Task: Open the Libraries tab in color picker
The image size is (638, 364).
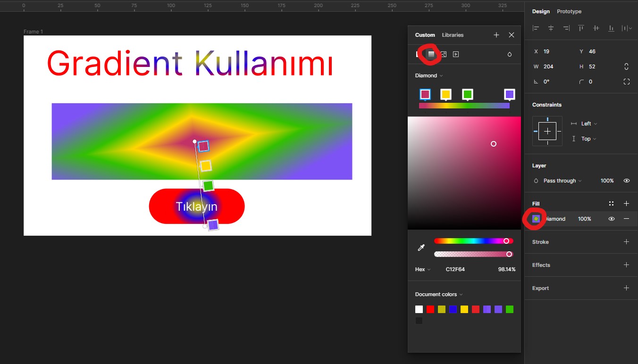Action: click(453, 35)
